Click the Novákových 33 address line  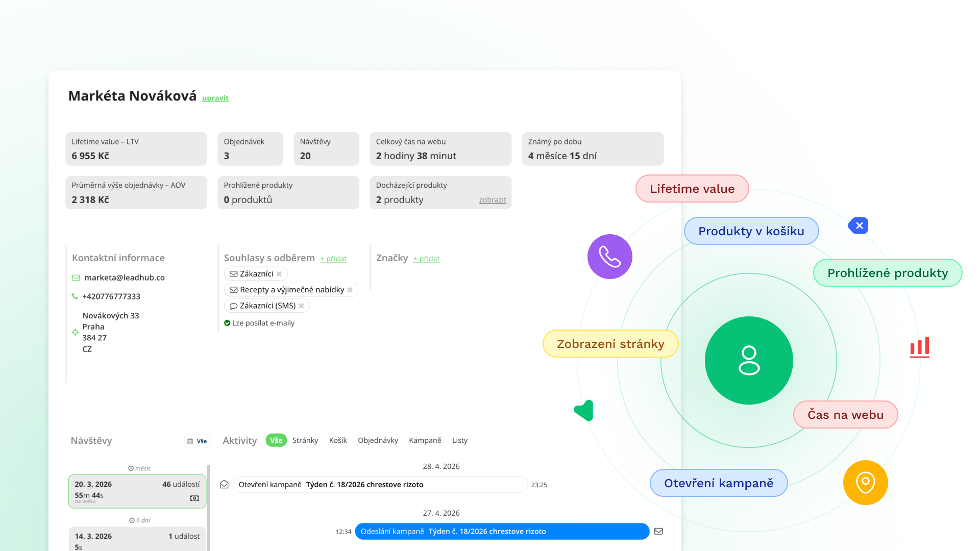tap(111, 316)
